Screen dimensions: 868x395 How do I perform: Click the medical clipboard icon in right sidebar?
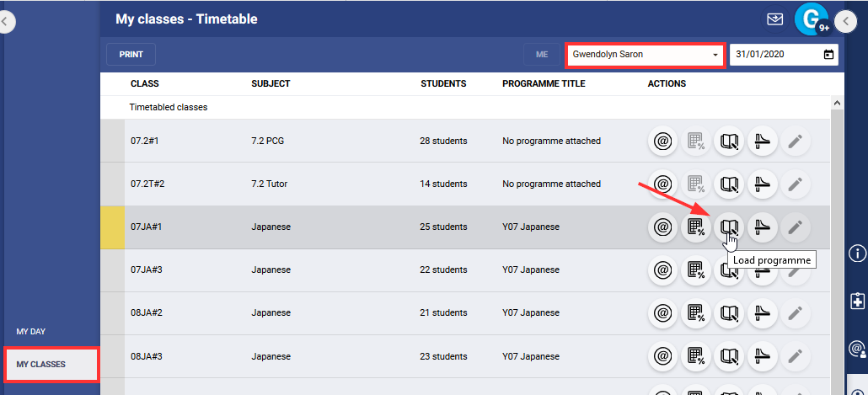tap(857, 301)
